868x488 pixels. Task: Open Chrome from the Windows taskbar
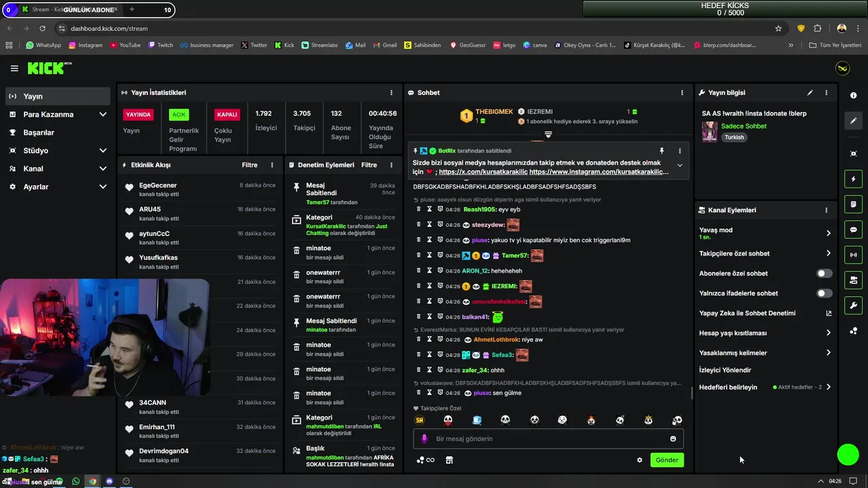93,481
